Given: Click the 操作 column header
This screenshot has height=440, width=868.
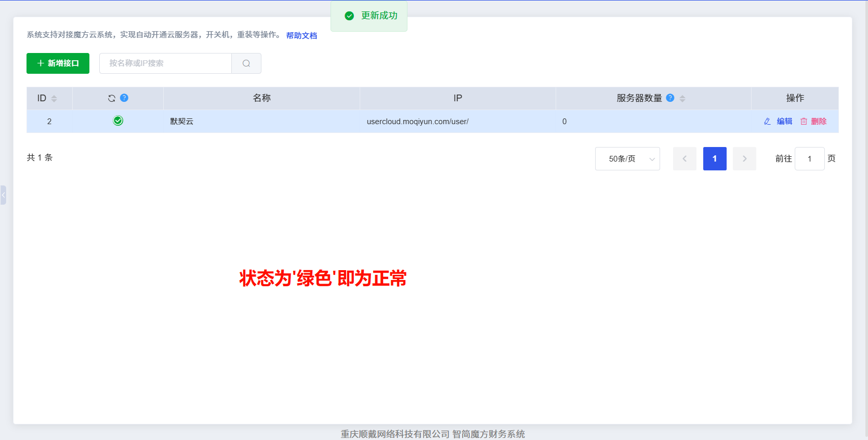Looking at the screenshot, I should 795,98.
